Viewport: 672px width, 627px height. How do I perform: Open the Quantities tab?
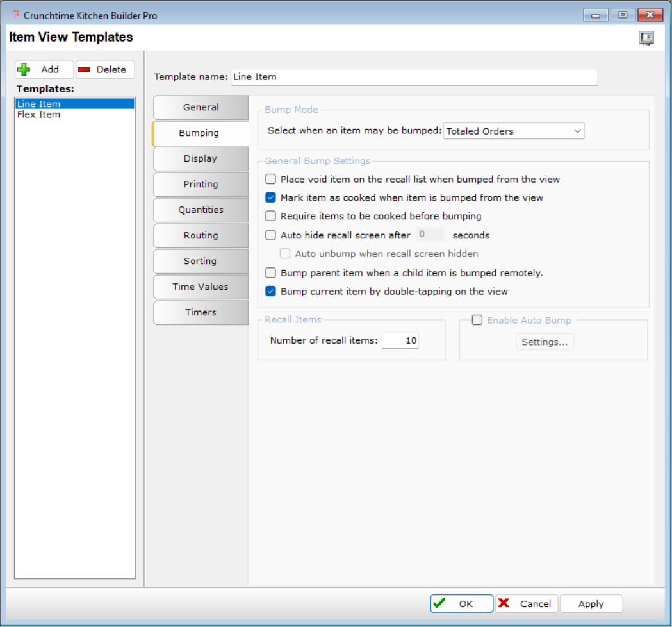201,210
